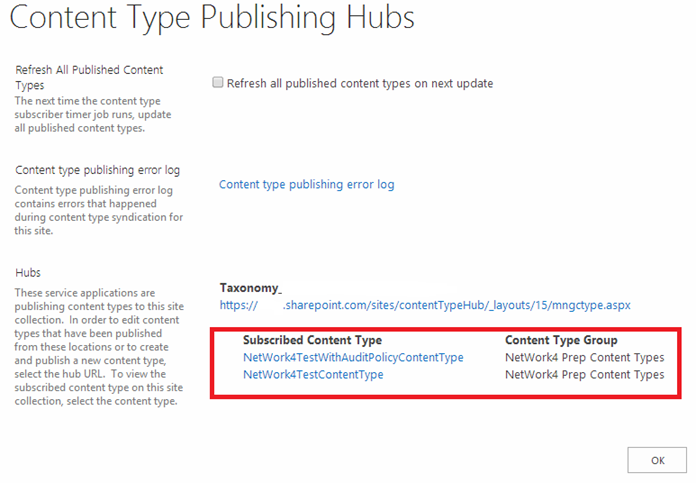Click the Taxonomy_ service application name
The height and width of the screenshot is (483, 696).
(251, 288)
